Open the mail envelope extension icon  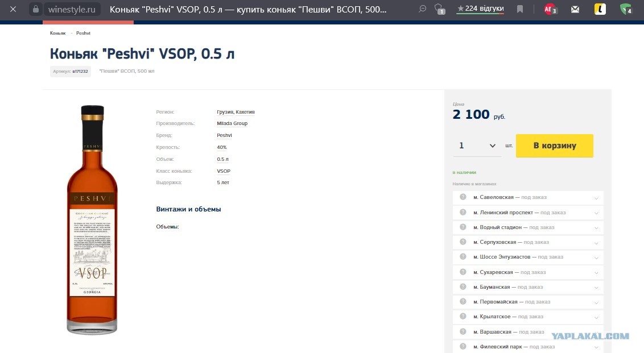[575, 9]
